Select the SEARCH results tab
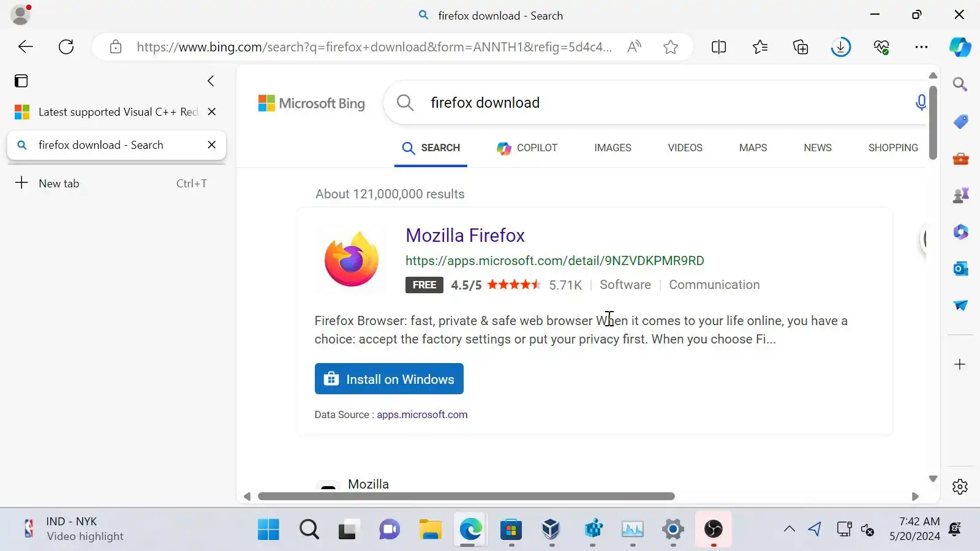 [431, 148]
